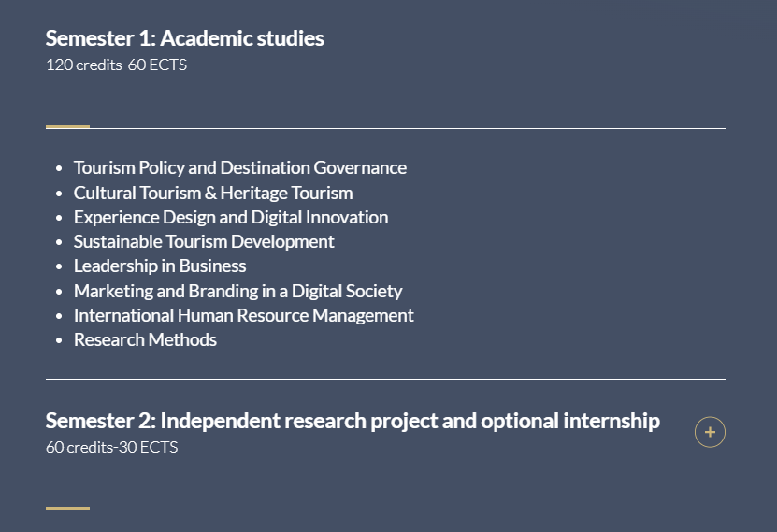Click the divider line above Semester 2
Image resolution: width=777 pixels, height=532 pixels.
[x=385, y=379]
